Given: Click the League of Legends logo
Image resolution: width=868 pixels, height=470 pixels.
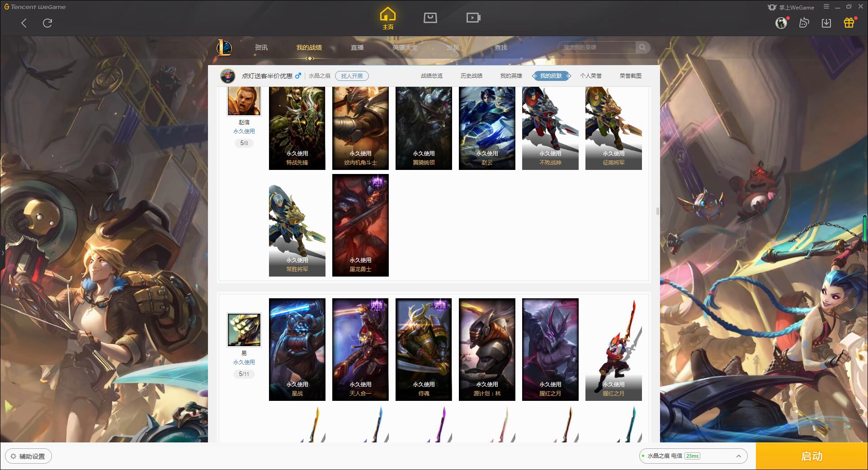Looking at the screenshot, I should 225,47.
